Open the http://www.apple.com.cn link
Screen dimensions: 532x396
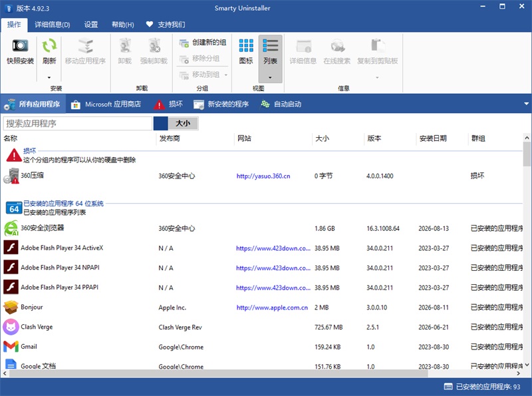272,307
